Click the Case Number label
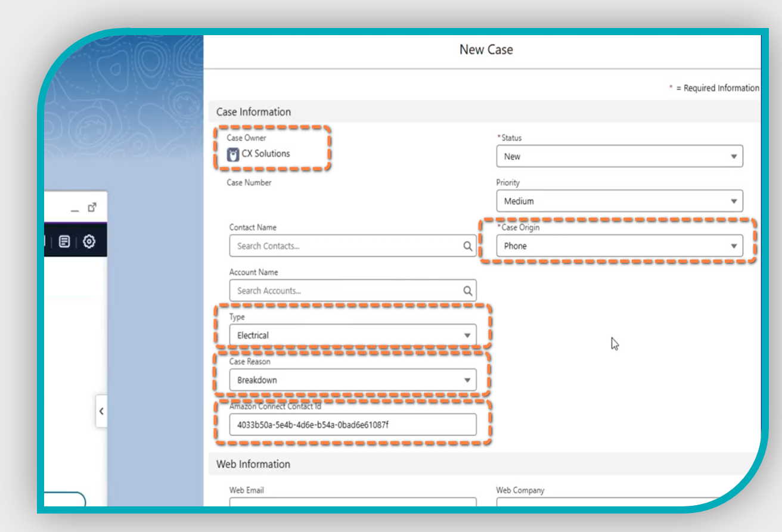 249,183
